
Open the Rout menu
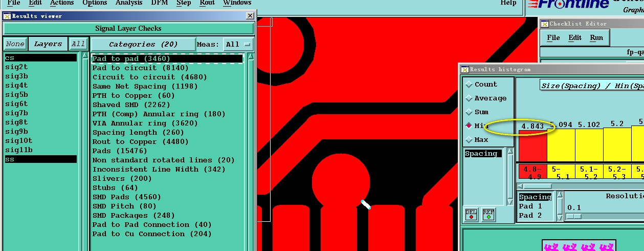pyautogui.click(x=207, y=3)
